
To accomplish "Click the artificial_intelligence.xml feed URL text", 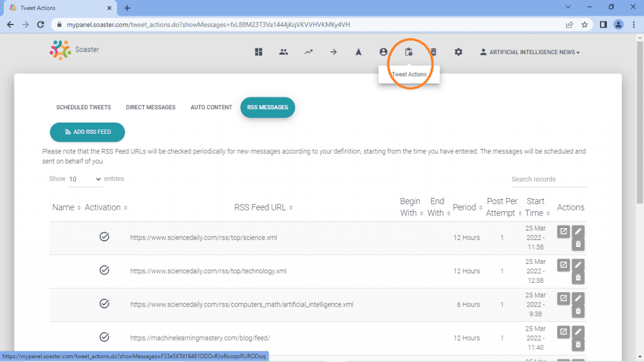I will click(x=241, y=305).
